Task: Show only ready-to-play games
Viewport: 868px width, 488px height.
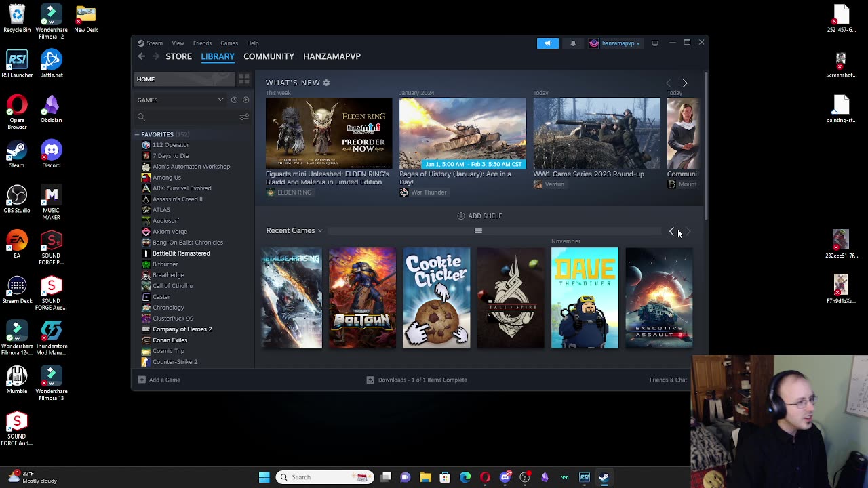Action: [246, 100]
